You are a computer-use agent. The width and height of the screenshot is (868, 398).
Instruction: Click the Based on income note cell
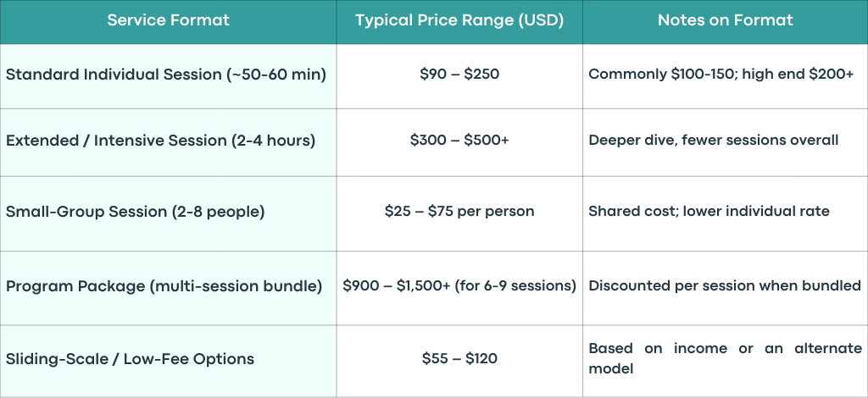pyautogui.click(x=726, y=361)
